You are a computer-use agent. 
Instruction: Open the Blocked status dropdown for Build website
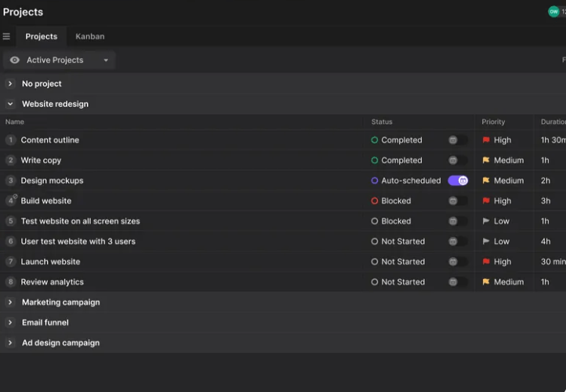[x=396, y=201]
